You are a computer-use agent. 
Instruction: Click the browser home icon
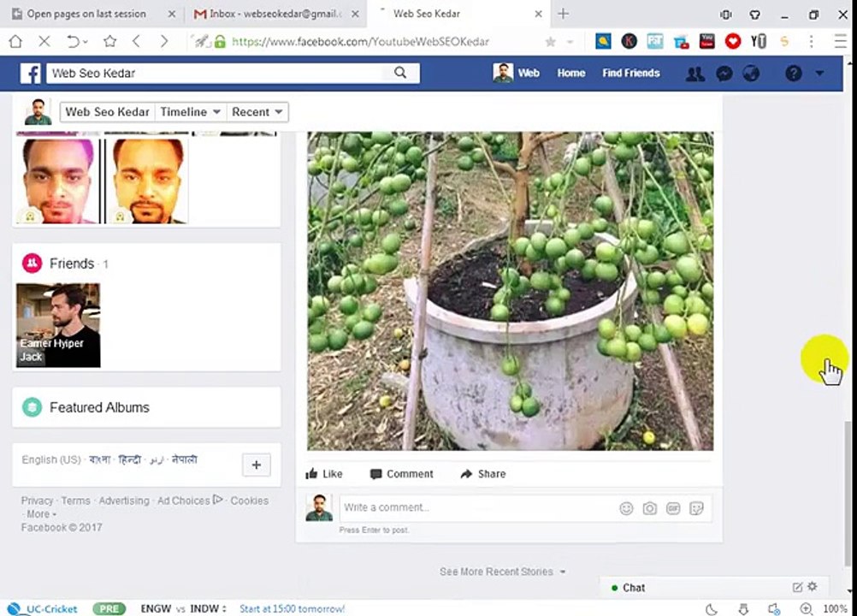click(x=15, y=42)
